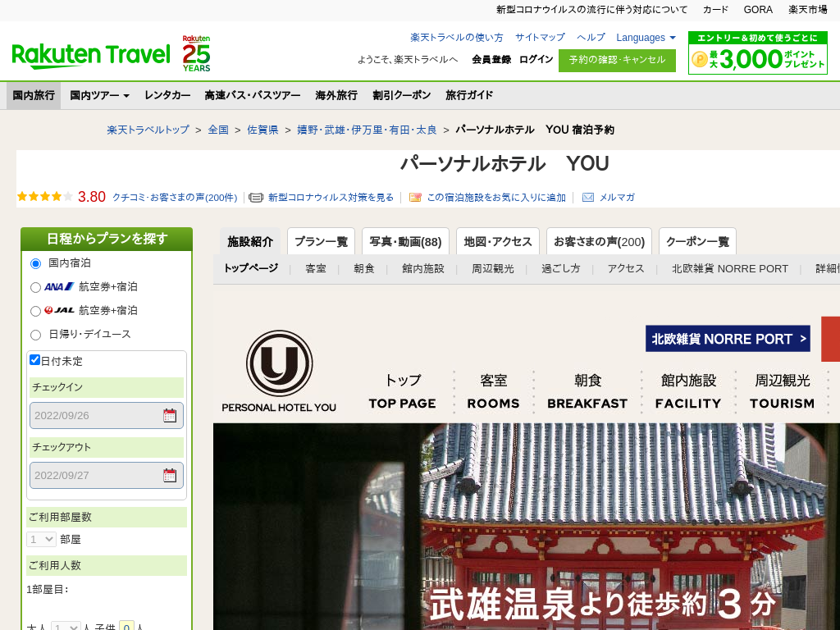
Task: Click the 3,000 point campaign banner
Action: (757, 52)
